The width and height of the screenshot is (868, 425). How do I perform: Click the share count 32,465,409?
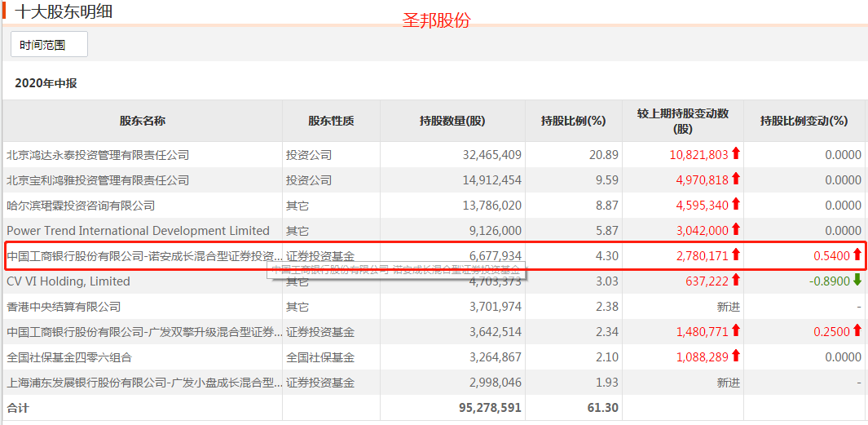coord(491,155)
